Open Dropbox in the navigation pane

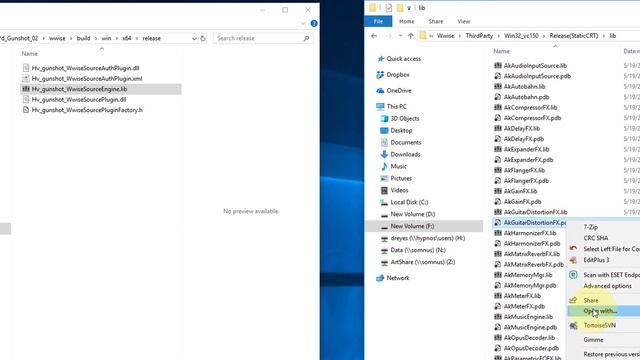398,75
